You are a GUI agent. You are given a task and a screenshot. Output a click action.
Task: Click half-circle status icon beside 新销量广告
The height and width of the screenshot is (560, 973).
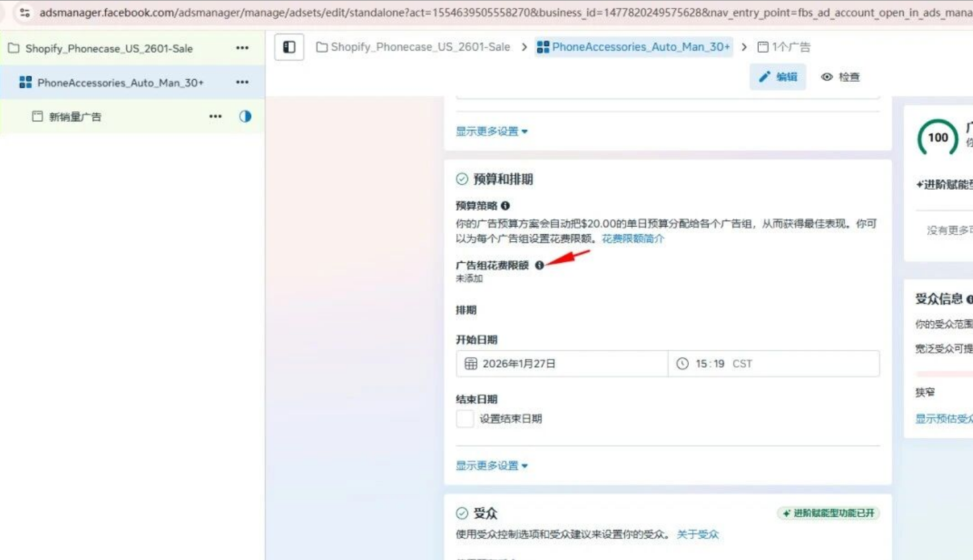coord(245,117)
